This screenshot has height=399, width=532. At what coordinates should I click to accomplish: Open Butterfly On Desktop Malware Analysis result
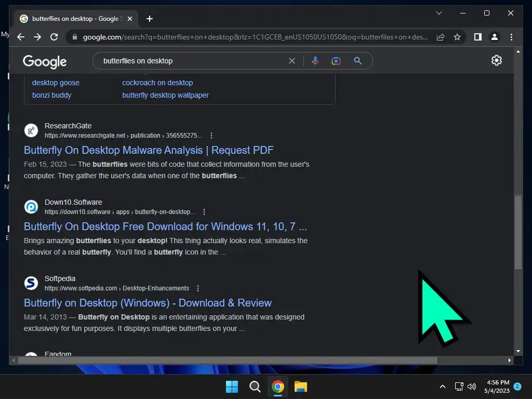pos(149,150)
